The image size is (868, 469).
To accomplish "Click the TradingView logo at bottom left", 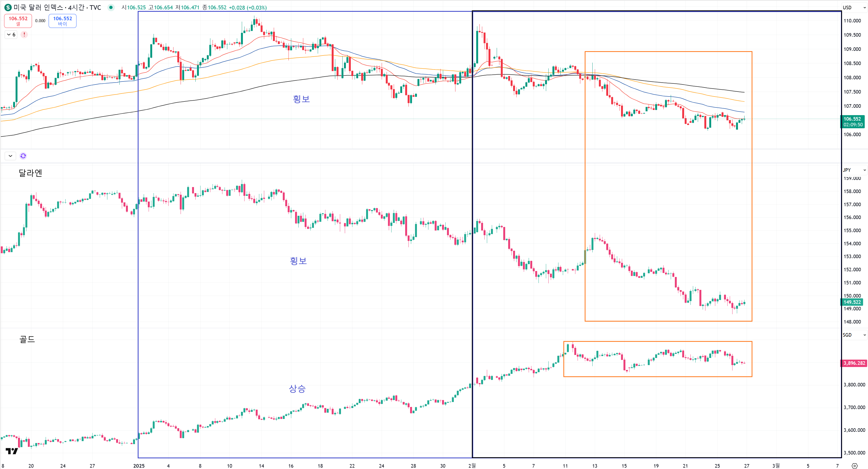I will 11,451.
